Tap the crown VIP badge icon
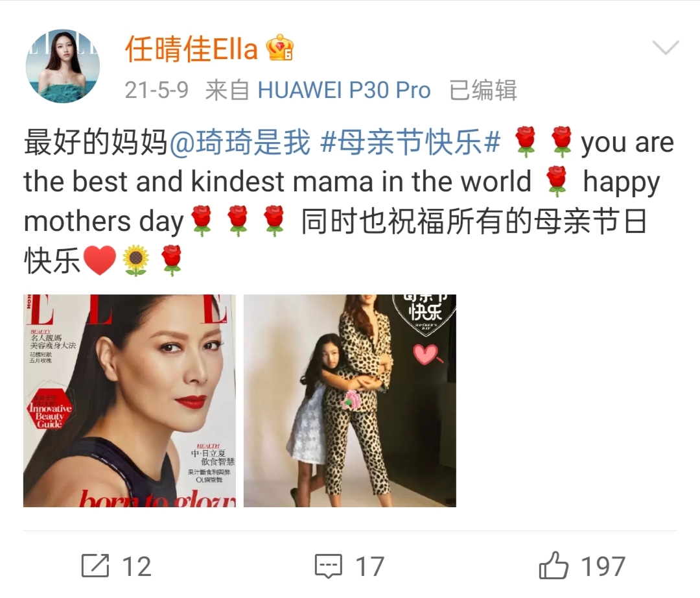The width and height of the screenshot is (700, 598). (281, 48)
